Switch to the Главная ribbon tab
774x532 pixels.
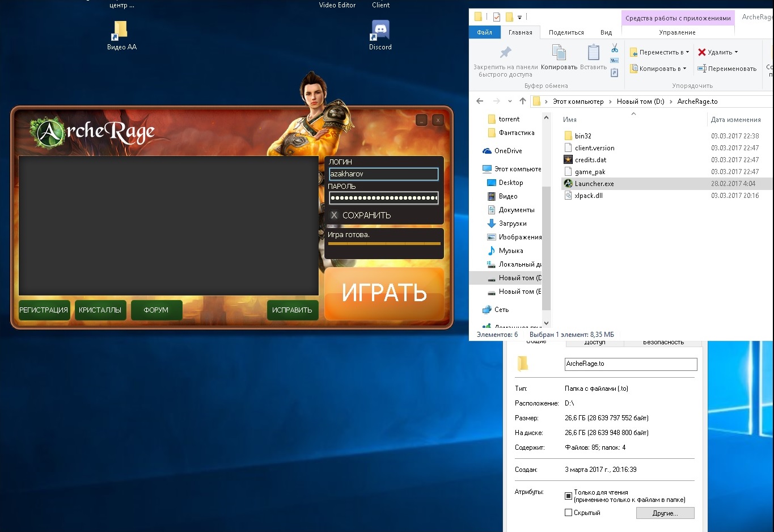[521, 32]
